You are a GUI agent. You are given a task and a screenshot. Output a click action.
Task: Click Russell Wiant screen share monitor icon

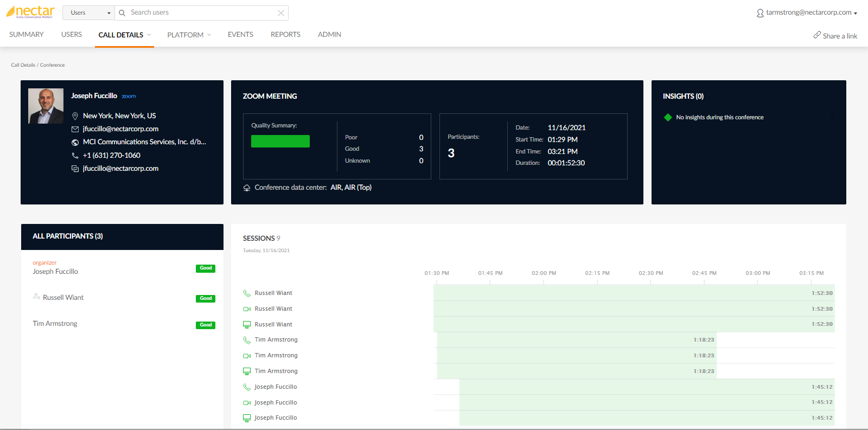247,325
